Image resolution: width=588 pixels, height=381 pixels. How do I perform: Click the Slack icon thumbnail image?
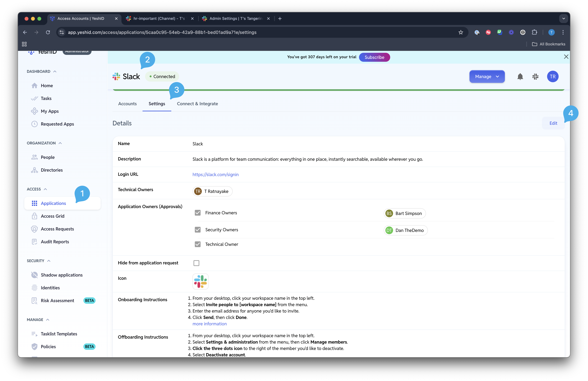pos(200,282)
